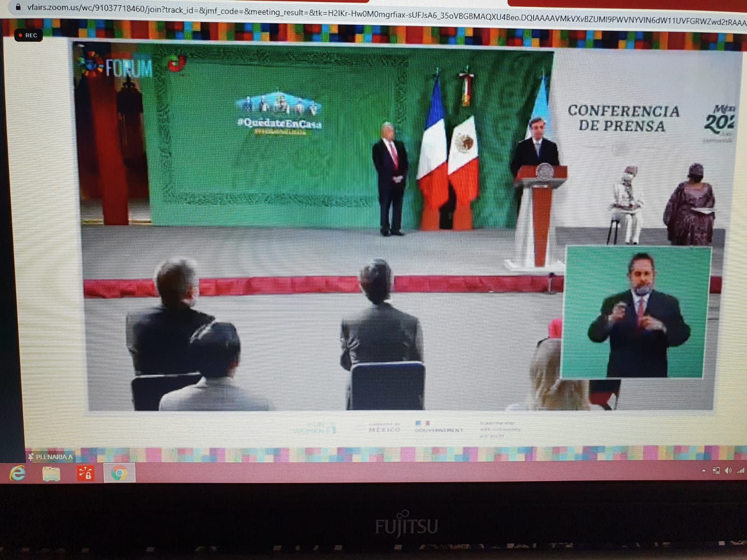Click the Gobierno de Mexico logo below video
Viewport: 747px width, 560px height.
click(384, 428)
